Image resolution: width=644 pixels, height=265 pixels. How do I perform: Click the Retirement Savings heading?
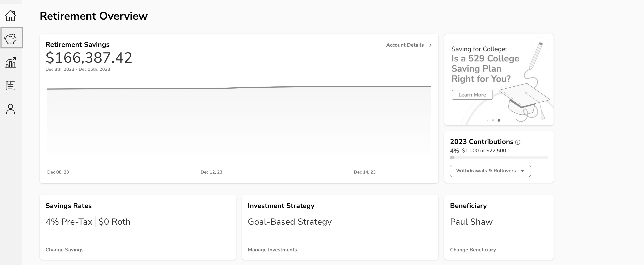77,44
